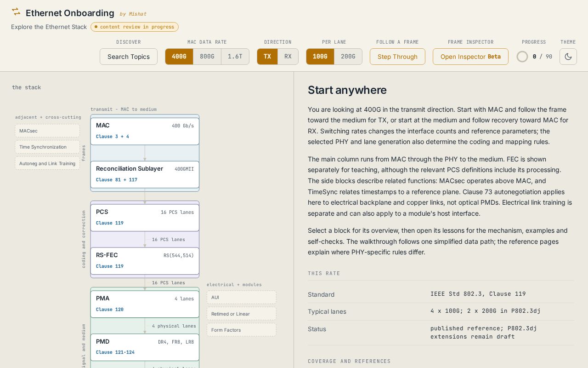The width and height of the screenshot is (588, 368).
Task: Click the 'Typical lanes' row label
Action: [327, 311]
